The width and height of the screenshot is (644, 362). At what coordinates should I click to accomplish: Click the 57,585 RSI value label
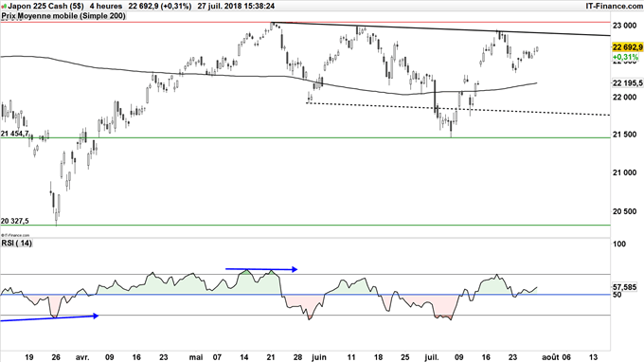624,287
